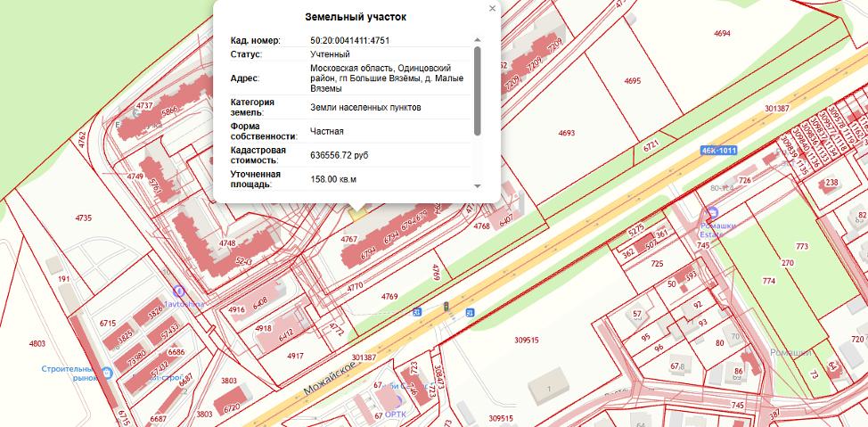Click the right bus stop icon
Image resolution: width=868 pixels, height=427 pixels.
(x=470, y=312)
